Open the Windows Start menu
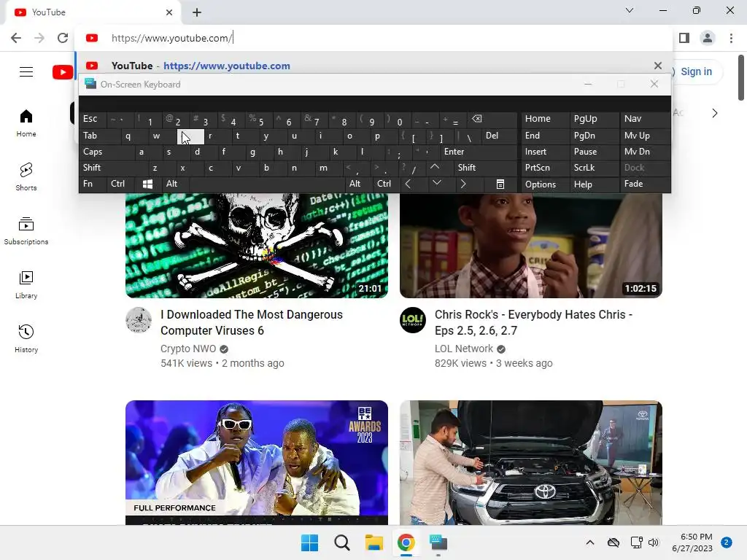This screenshot has width=747, height=560. [x=309, y=542]
